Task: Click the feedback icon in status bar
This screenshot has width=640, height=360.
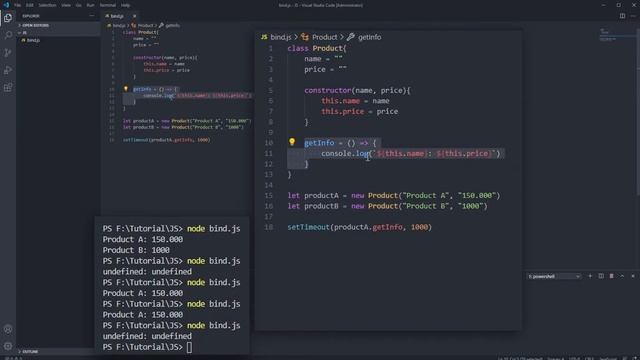Action: coord(625,358)
